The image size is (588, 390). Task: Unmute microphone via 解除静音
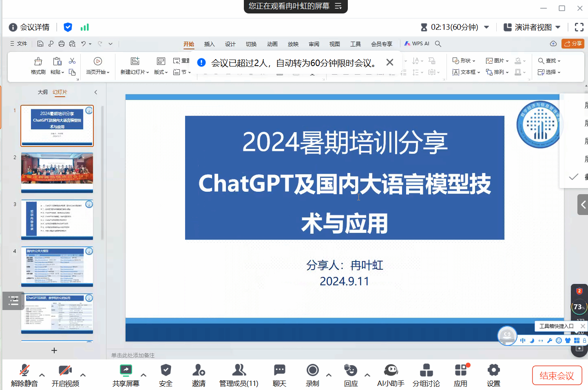point(24,370)
